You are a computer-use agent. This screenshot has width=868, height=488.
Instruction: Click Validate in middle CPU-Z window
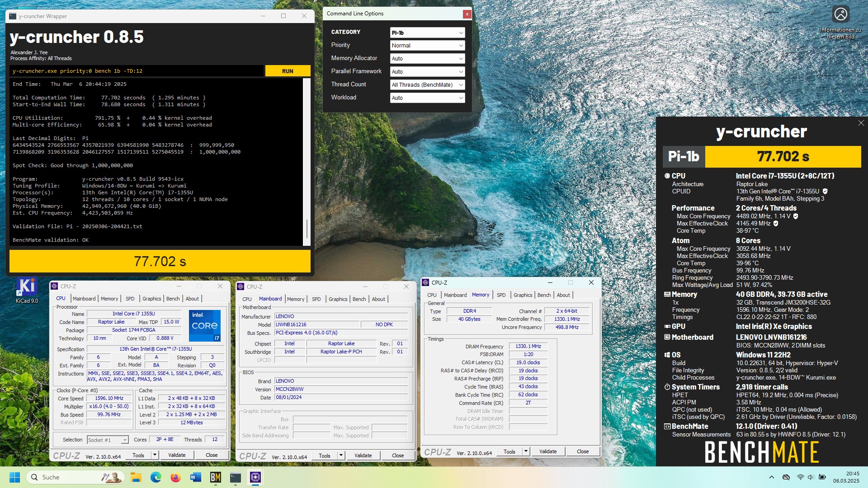(x=363, y=455)
